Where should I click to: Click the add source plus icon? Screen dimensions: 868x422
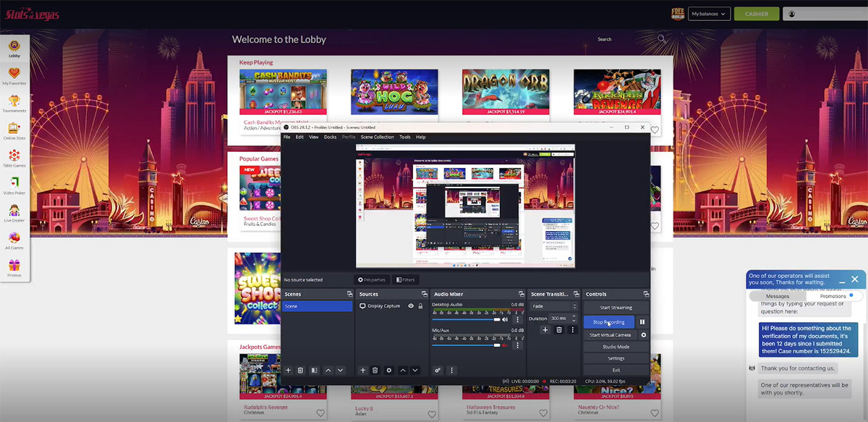(363, 370)
